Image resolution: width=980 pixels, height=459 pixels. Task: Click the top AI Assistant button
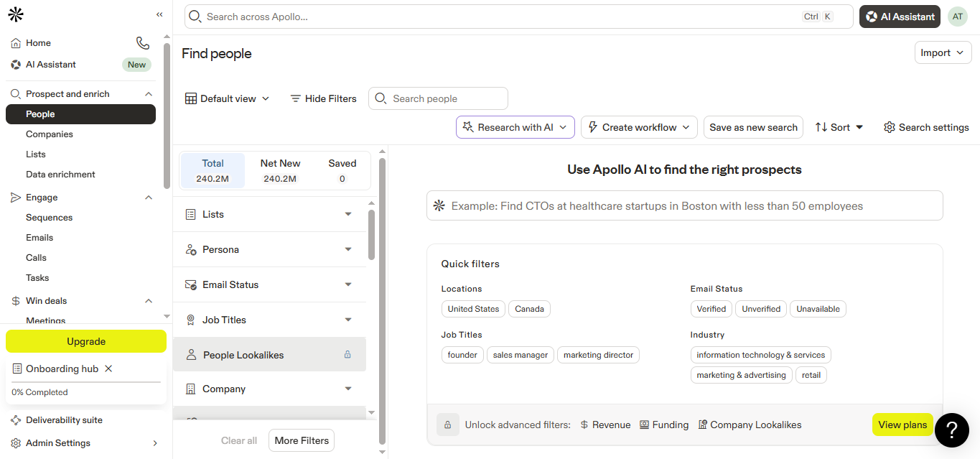point(900,17)
